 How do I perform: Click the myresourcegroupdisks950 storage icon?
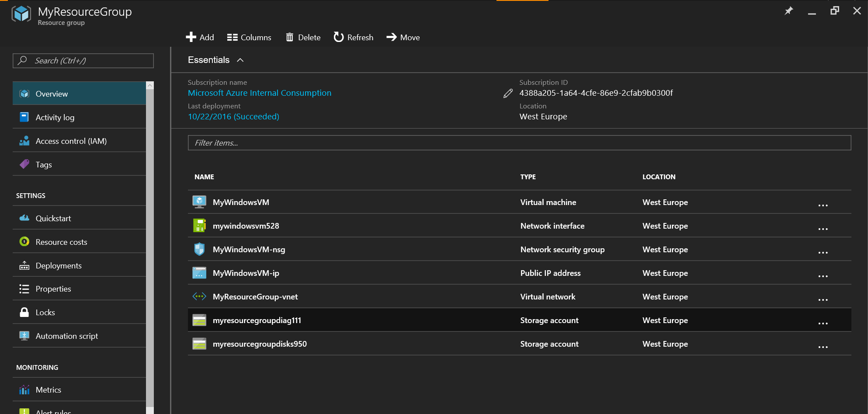(199, 344)
